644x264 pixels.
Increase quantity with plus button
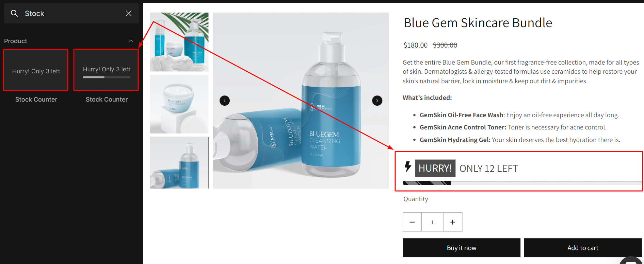pos(453,222)
